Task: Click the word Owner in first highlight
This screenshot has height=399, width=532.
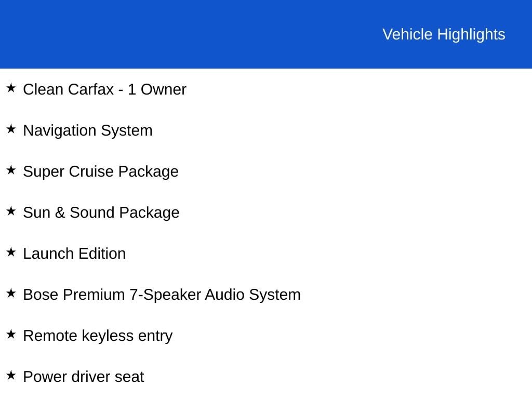Action: pyautogui.click(x=164, y=89)
